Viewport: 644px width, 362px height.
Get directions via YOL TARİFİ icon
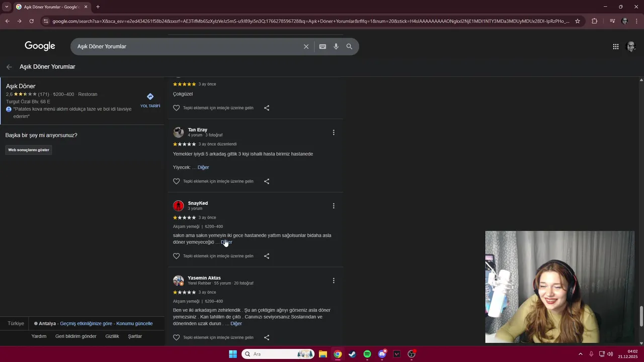click(x=150, y=97)
